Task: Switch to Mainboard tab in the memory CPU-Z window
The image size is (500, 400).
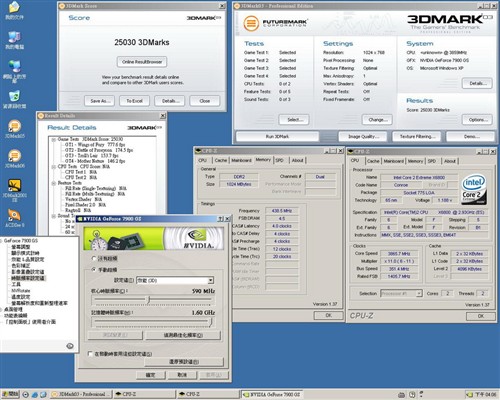Action: click(x=241, y=160)
